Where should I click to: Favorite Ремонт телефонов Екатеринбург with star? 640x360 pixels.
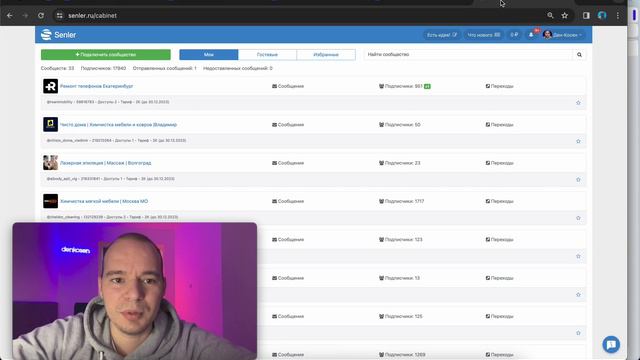pyautogui.click(x=578, y=103)
